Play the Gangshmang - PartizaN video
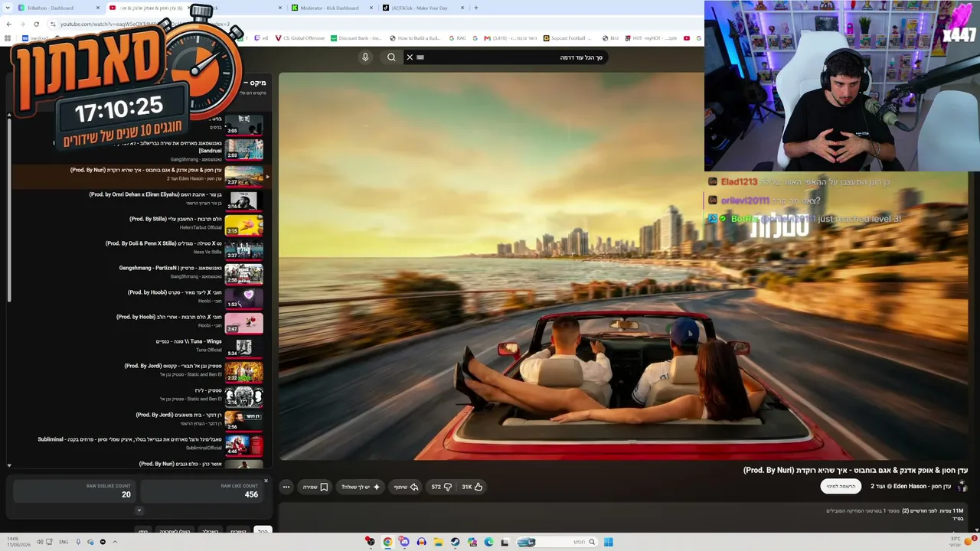 [243, 274]
